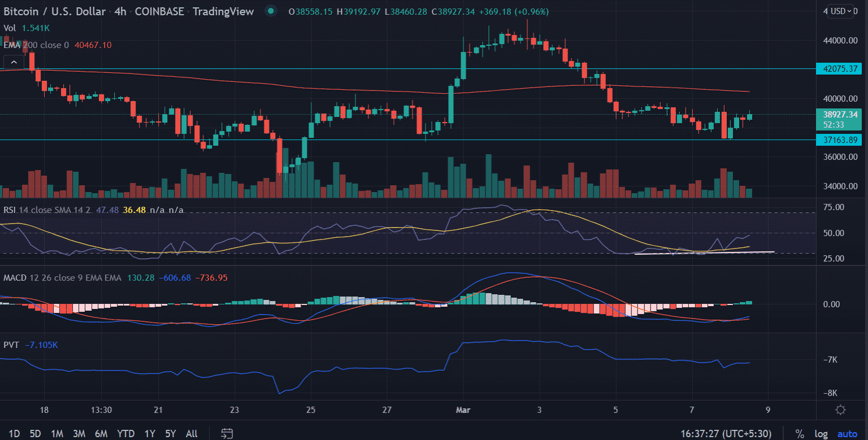The width and height of the screenshot is (868, 440).
Task: Select the YTD time range
Action: coord(125,434)
